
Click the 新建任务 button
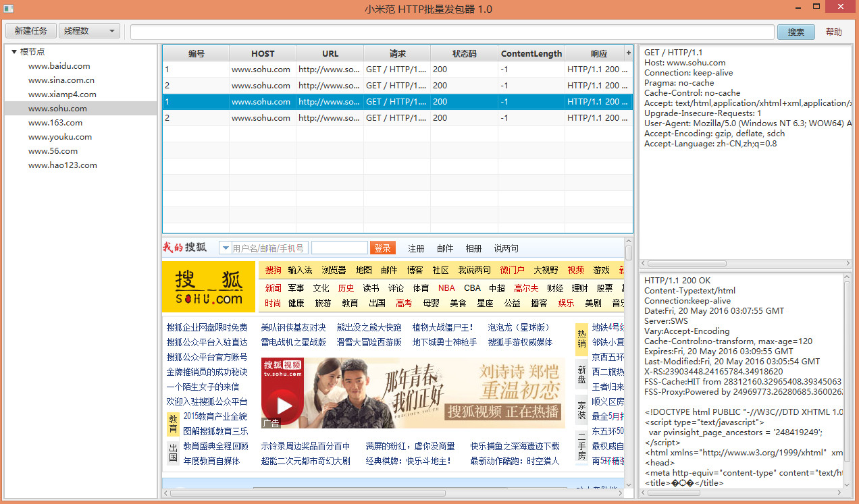click(31, 31)
